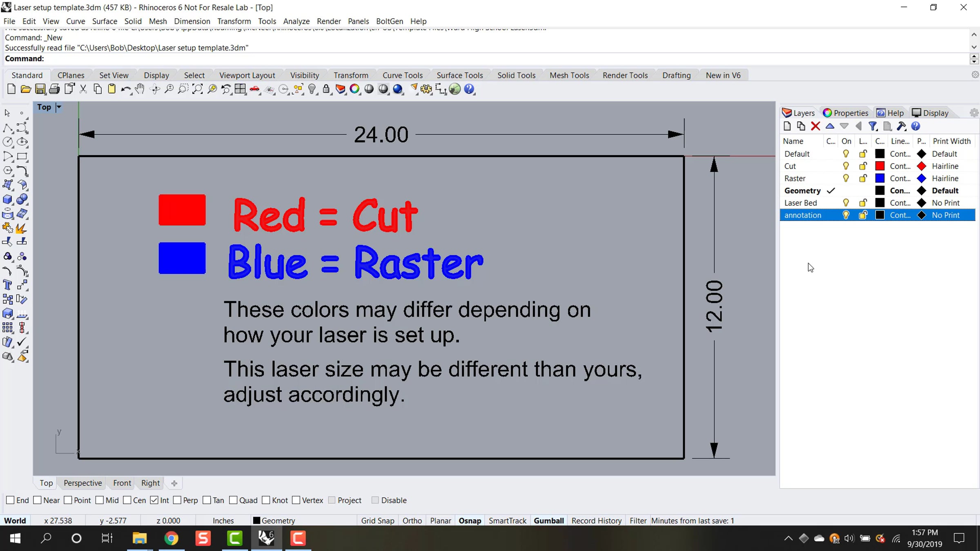Click the padlock Lock objects icon
This screenshot has width=980, height=551.
[x=326, y=89]
